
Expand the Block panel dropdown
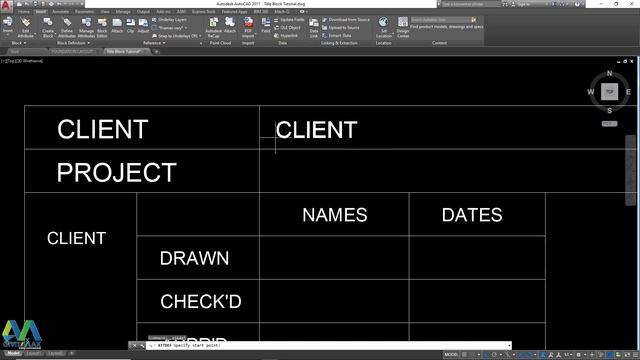point(19,43)
